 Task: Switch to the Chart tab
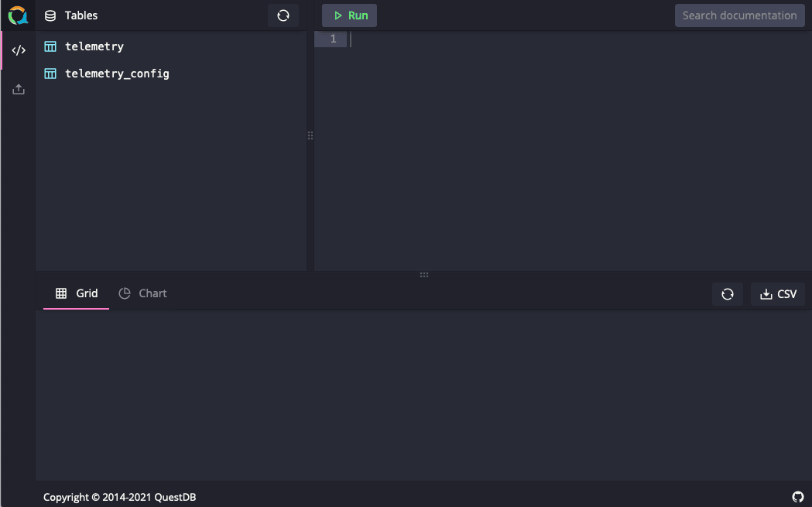click(x=142, y=293)
